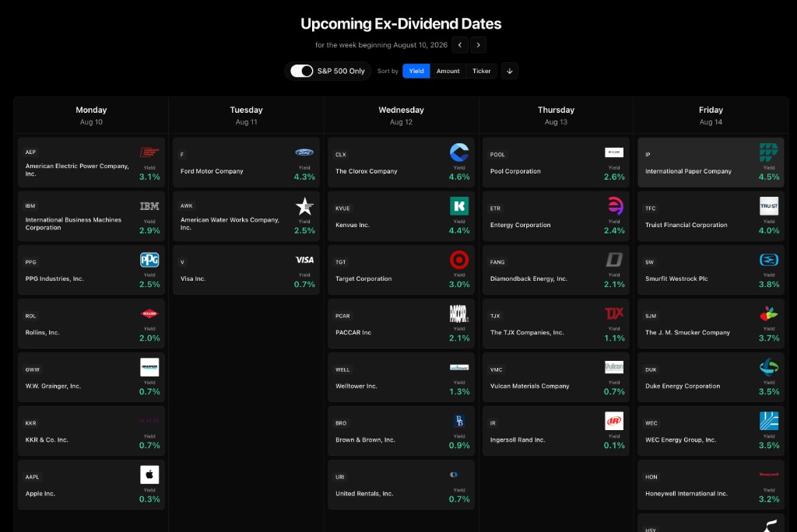Click the PPG Industries logo

coord(149,260)
